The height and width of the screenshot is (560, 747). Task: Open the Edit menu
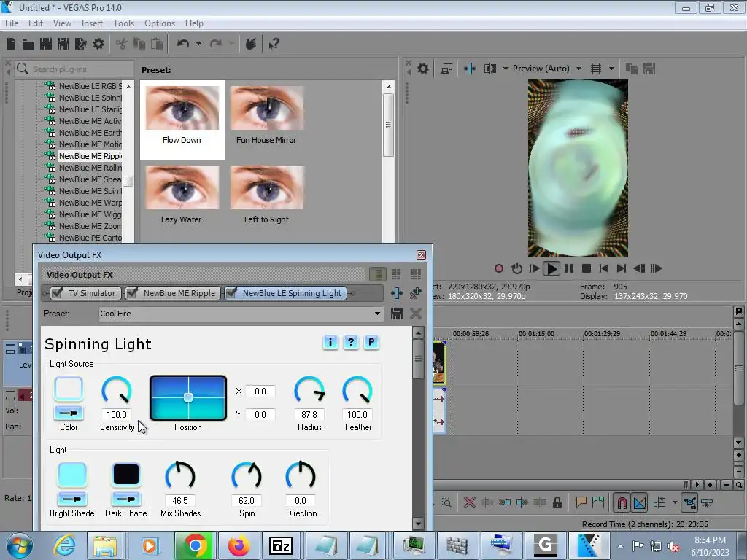click(x=36, y=23)
